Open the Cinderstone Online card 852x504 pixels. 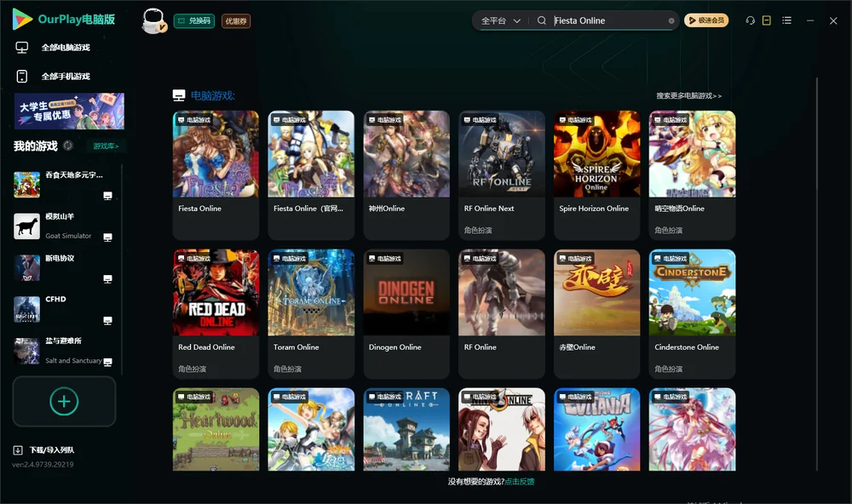692,313
